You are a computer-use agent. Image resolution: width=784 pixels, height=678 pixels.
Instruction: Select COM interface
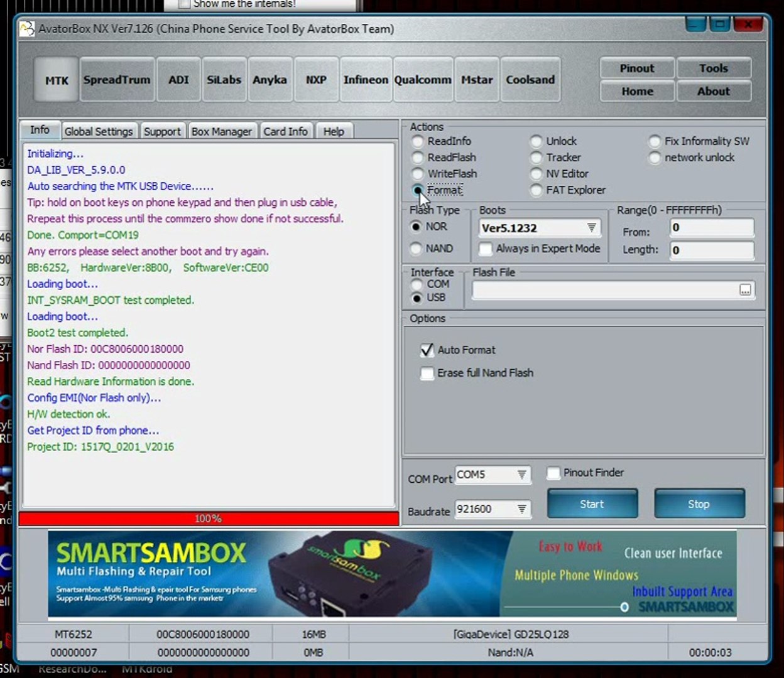(x=430, y=284)
